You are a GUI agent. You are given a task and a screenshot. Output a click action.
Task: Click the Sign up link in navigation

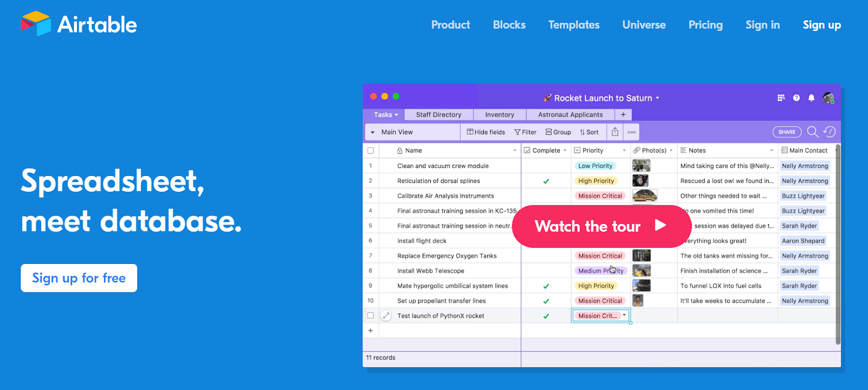tap(822, 25)
